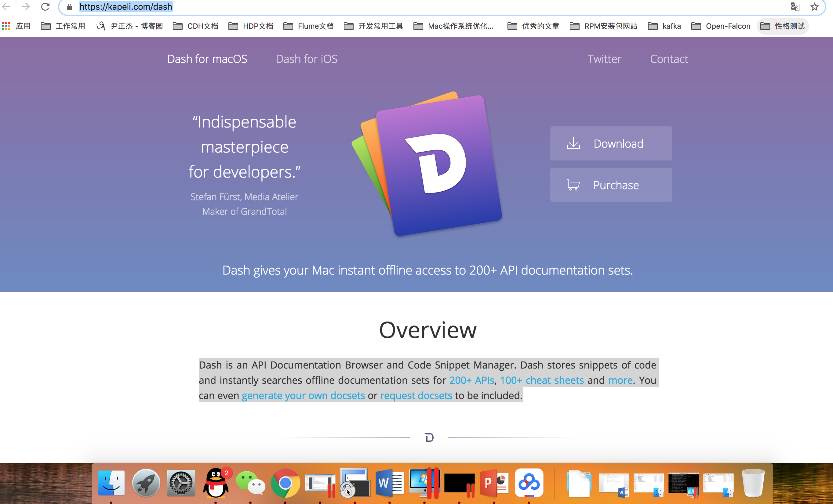833x504 pixels.
Task: Click the Purchase button
Action: [611, 185]
